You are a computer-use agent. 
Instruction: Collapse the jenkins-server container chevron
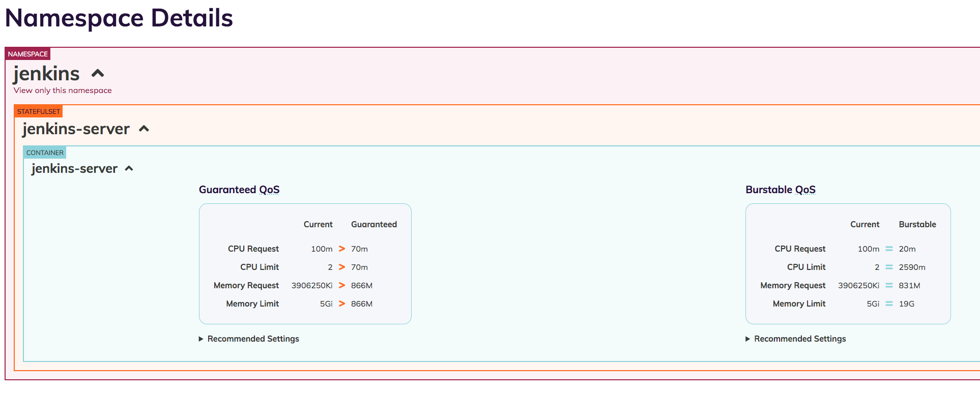pos(129,168)
